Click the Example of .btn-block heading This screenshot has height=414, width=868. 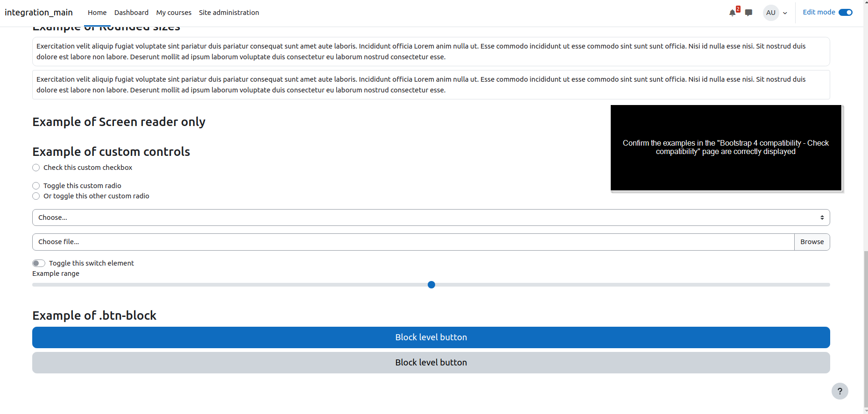(x=94, y=316)
